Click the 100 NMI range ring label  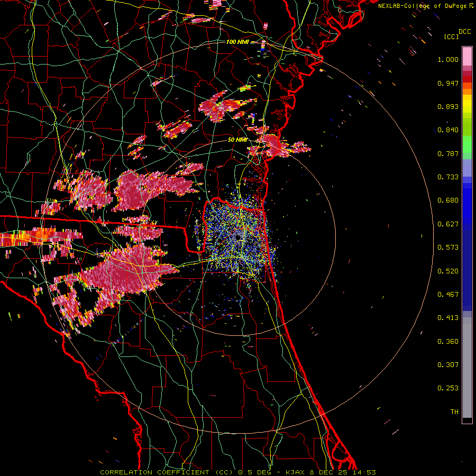pyautogui.click(x=237, y=42)
